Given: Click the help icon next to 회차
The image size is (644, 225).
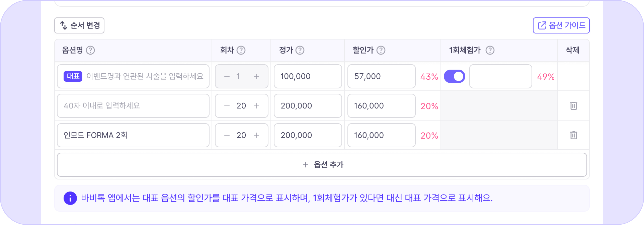Looking at the screenshot, I should point(241,50).
